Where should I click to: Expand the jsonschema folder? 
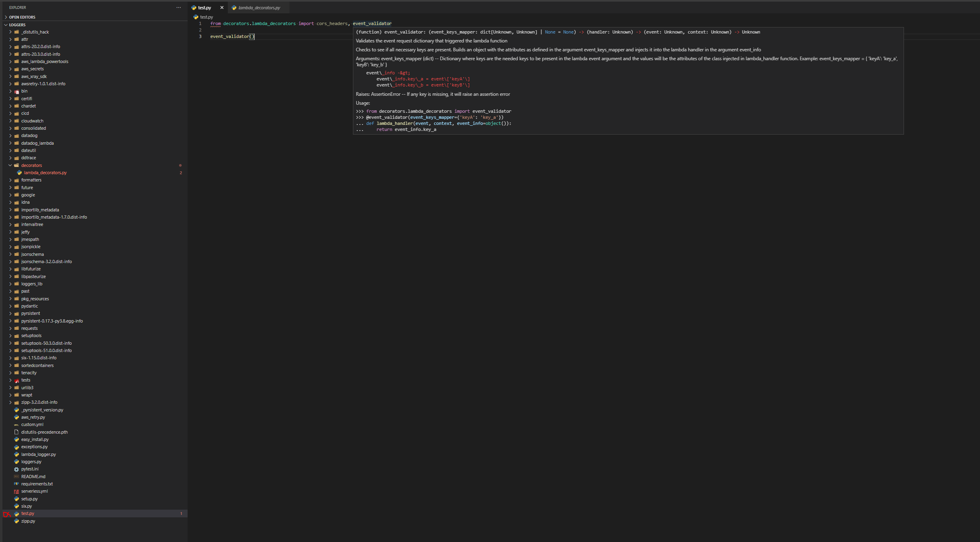coord(11,254)
